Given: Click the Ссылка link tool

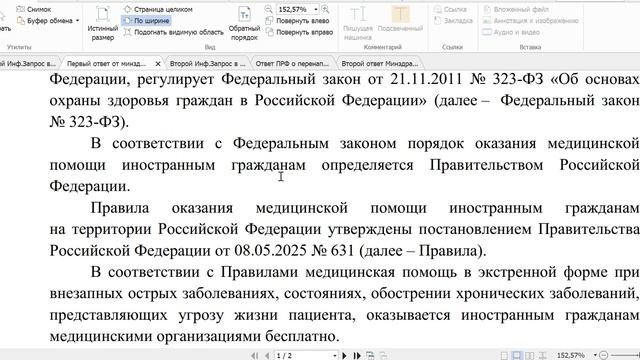Looking at the screenshot, I should coord(451,9).
